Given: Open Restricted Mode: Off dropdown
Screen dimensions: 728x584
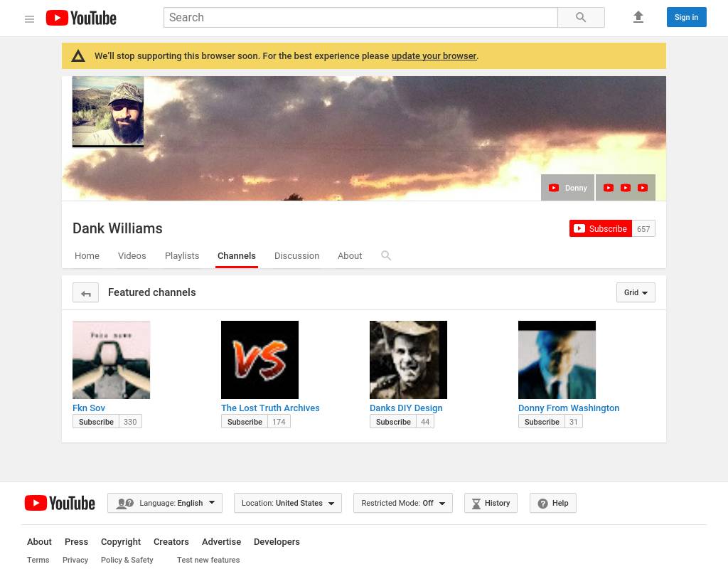Looking at the screenshot, I should [403, 503].
